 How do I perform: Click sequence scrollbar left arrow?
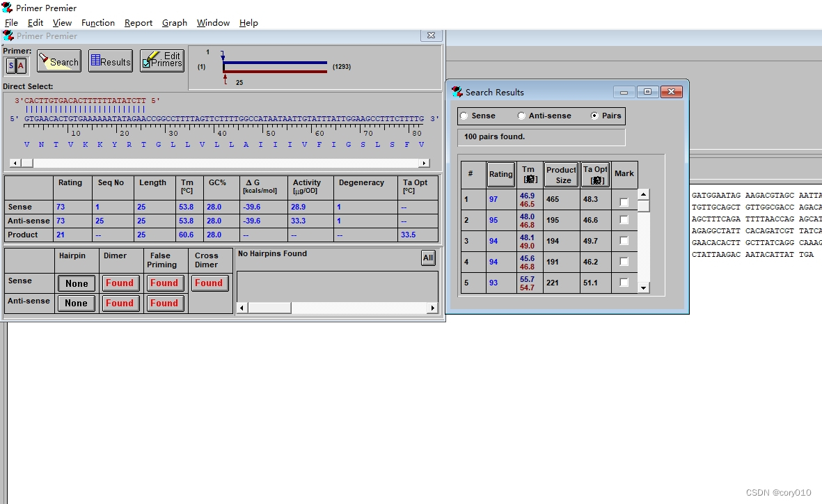coord(15,163)
